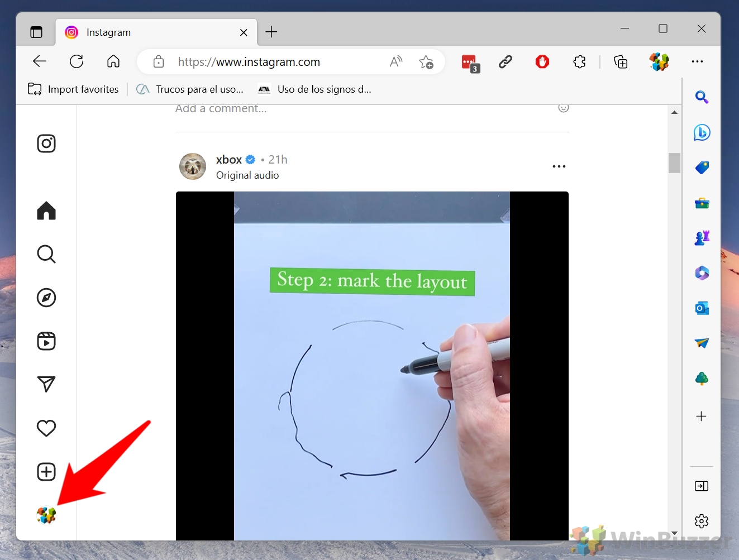Open browser Home button
739x560 pixels.
tap(113, 61)
